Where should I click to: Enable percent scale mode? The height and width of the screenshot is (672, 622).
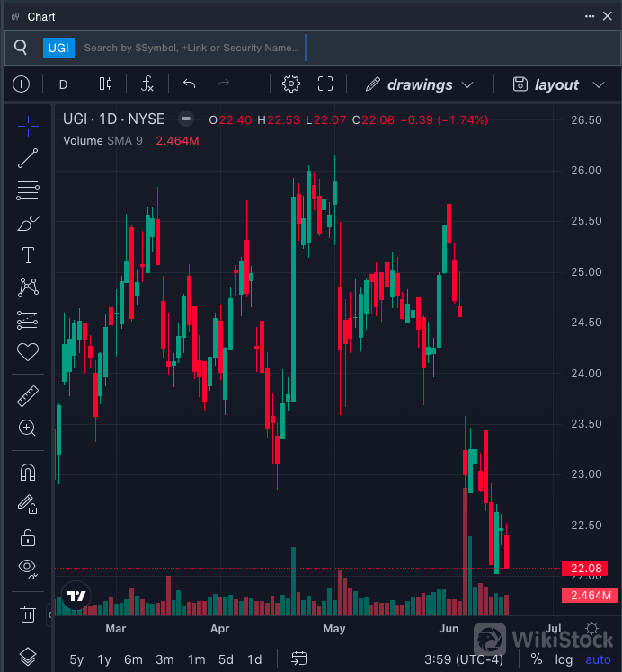[x=537, y=659]
